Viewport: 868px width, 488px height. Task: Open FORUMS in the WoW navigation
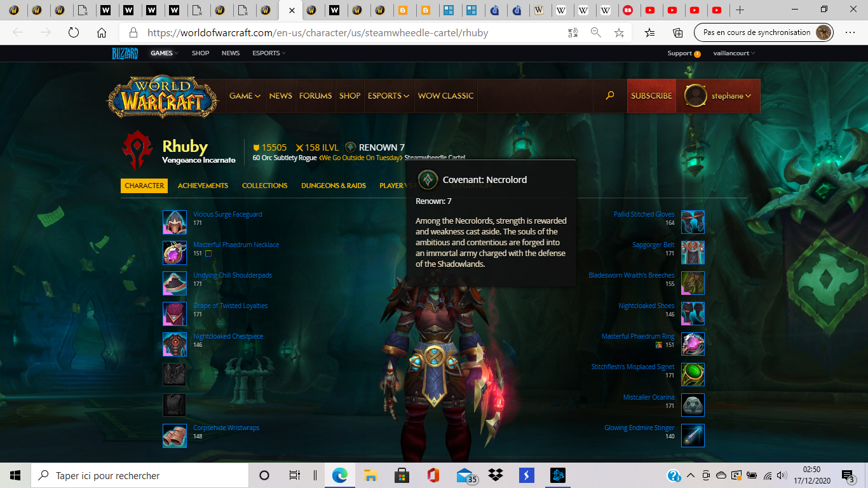pyautogui.click(x=316, y=96)
